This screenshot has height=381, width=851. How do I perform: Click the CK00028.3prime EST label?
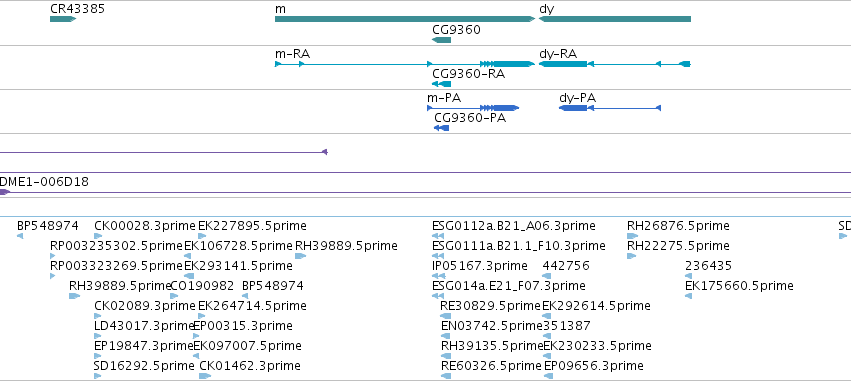[144, 225]
